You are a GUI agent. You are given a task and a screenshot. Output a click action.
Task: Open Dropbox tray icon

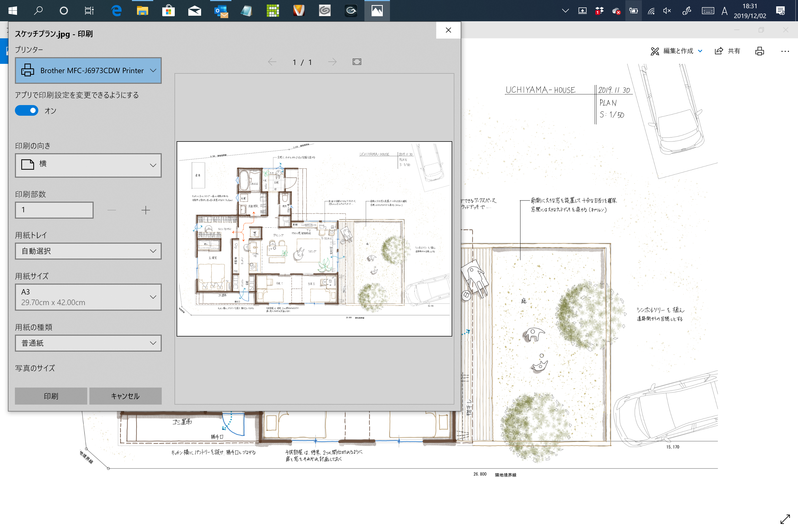click(600, 11)
